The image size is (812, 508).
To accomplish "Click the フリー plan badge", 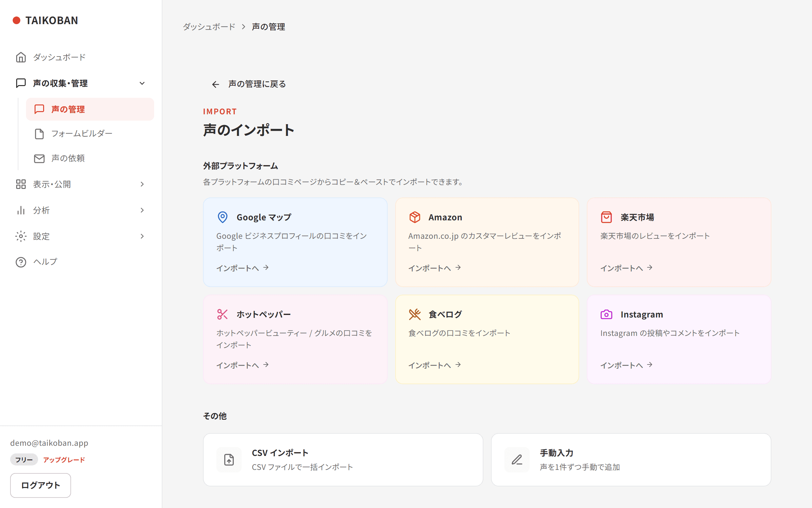I will (x=24, y=460).
